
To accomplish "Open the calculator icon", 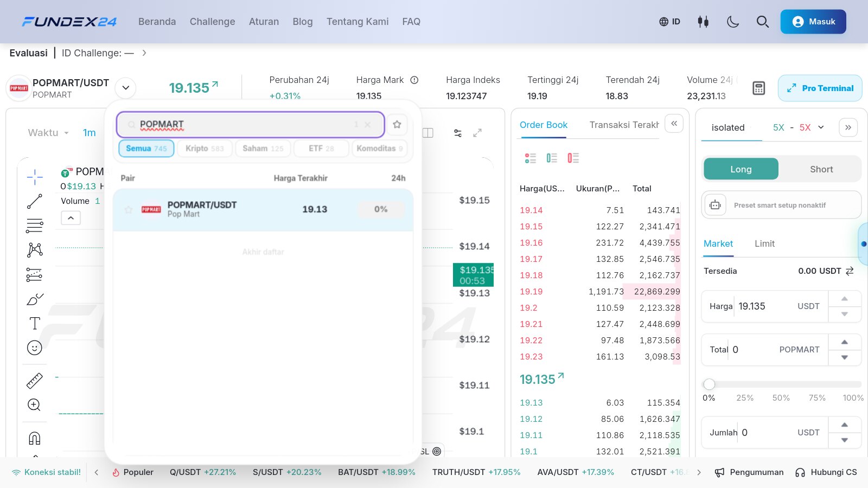I will coord(759,88).
